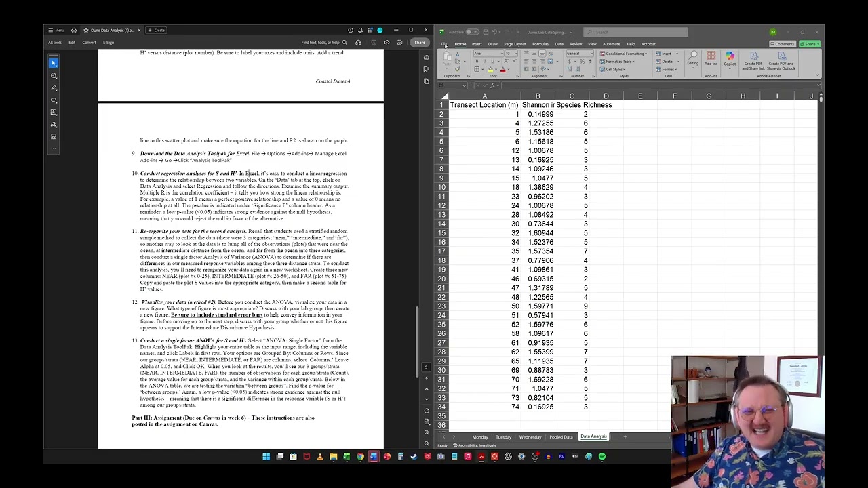Screen dimensions: 868x488
Task: Open bookmarks panel in Acrobat right rail
Action: [426, 69]
